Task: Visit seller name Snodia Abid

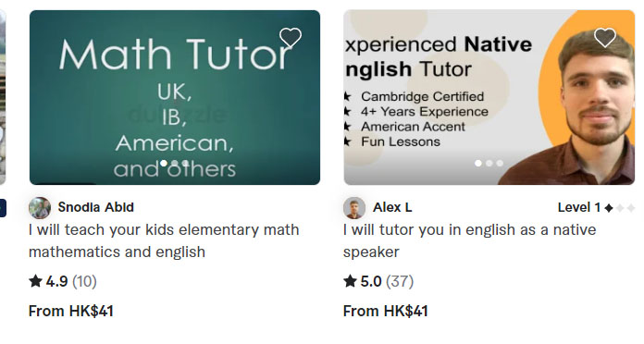Action: 95,207
